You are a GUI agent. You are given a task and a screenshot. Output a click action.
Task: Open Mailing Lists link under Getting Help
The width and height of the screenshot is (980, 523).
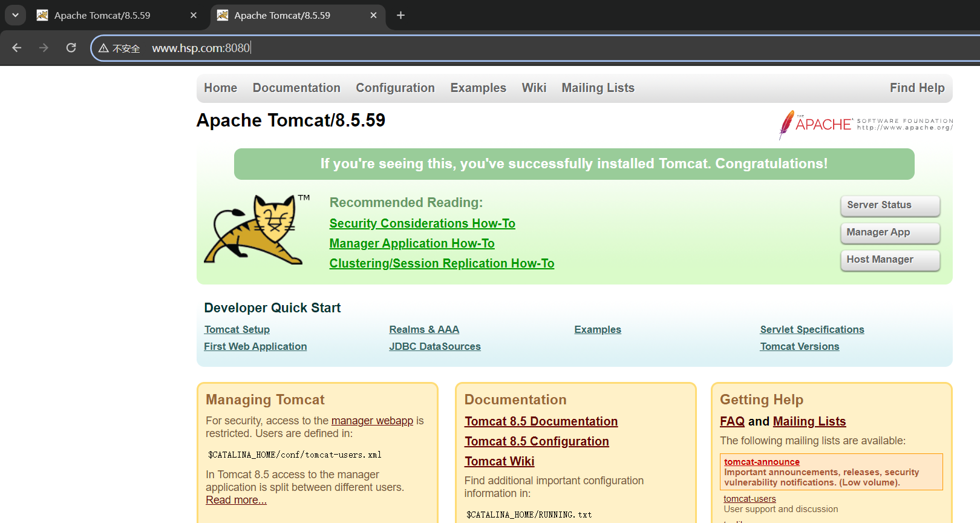809,421
